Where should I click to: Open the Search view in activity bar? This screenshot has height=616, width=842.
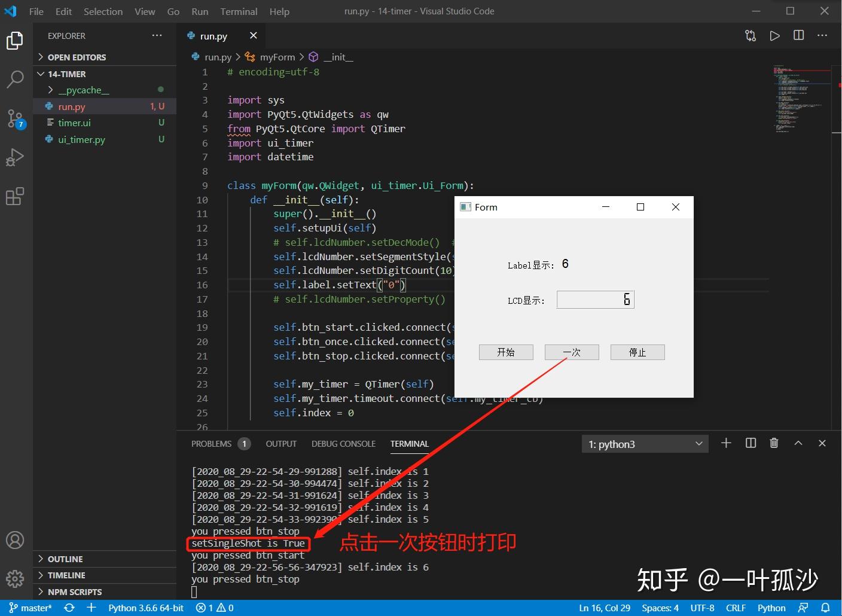[15, 79]
